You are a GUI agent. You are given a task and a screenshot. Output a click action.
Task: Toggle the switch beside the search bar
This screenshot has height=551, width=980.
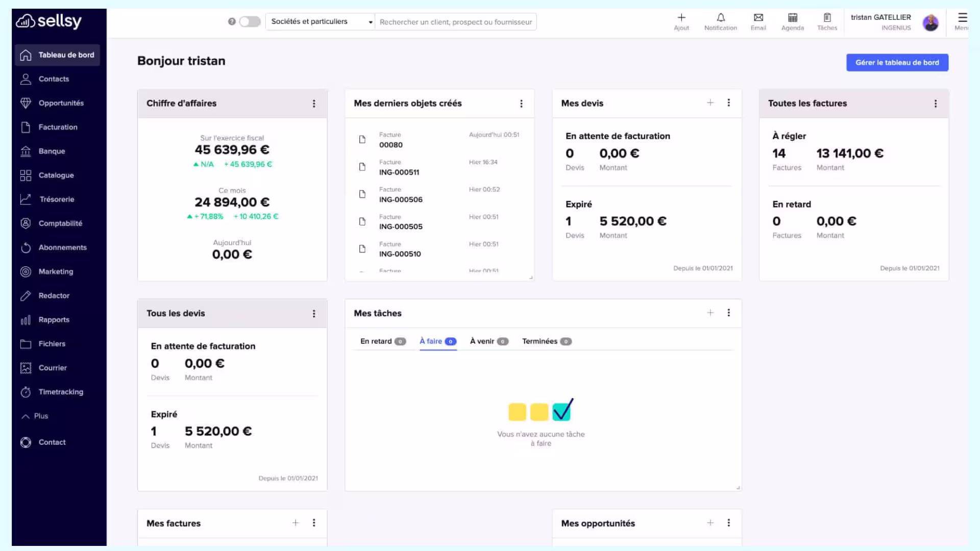click(250, 21)
